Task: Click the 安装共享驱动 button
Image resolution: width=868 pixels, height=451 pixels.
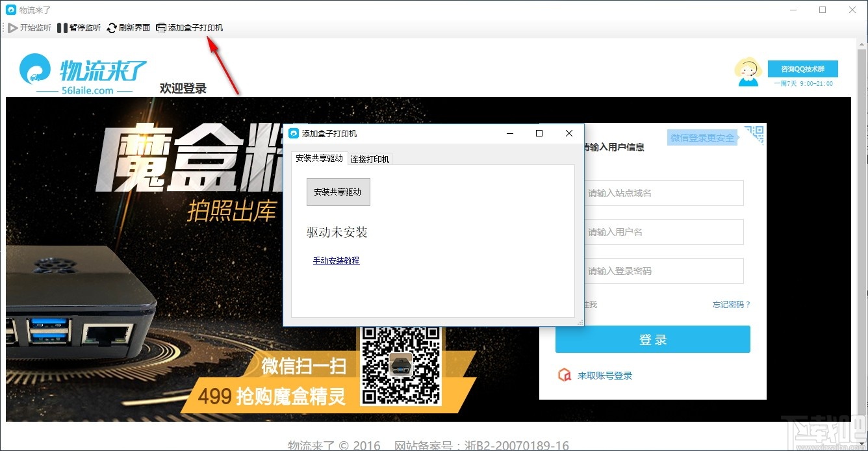Action: [338, 192]
